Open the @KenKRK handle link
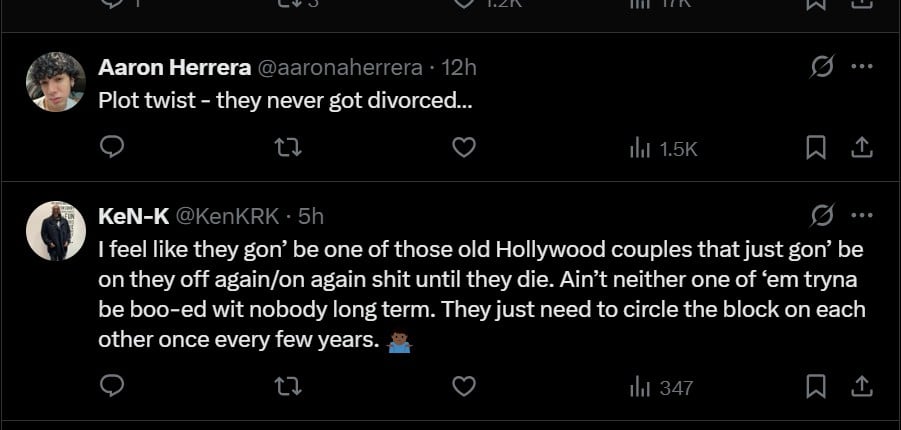The width and height of the screenshot is (901, 430). tap(226, 215)
